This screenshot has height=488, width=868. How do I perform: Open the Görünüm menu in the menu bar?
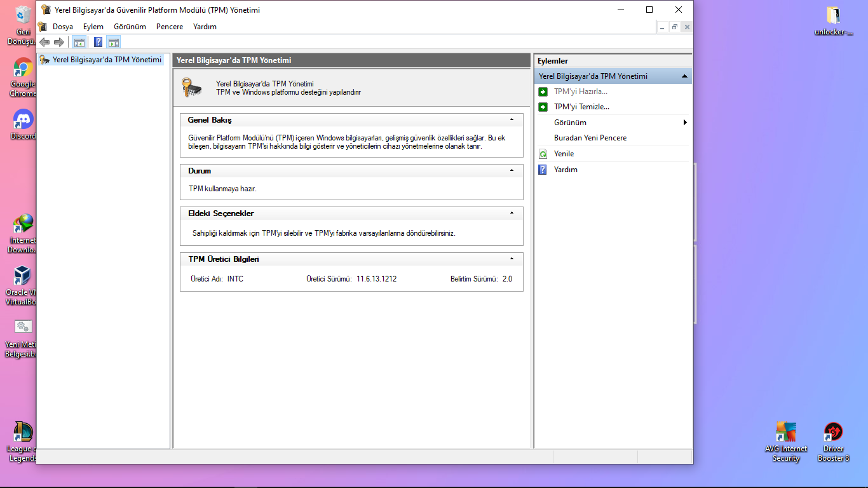click(x=130, y=27)
